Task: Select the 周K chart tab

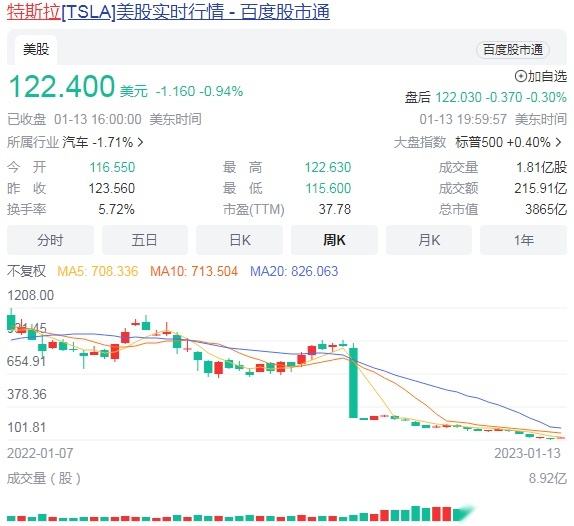Action: click(x=334, y=240)
